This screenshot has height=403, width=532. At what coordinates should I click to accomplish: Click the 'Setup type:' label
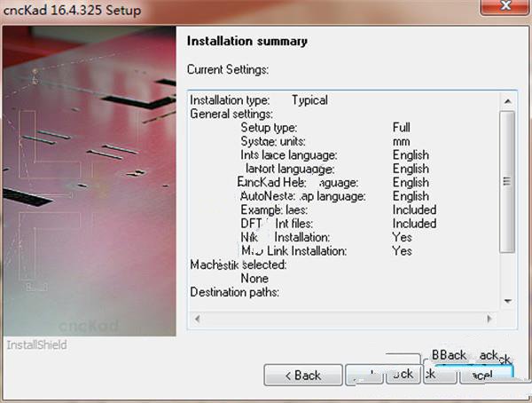tap(269, 128)
